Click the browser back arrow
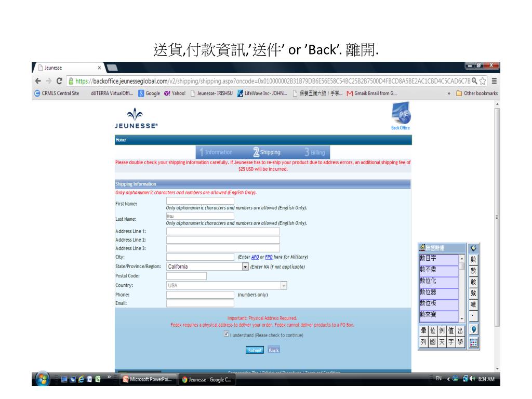532x399 pixels. point(38,81)
